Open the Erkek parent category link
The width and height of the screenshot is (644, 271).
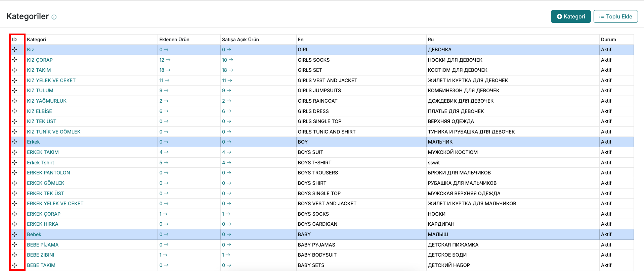[33, 142]
